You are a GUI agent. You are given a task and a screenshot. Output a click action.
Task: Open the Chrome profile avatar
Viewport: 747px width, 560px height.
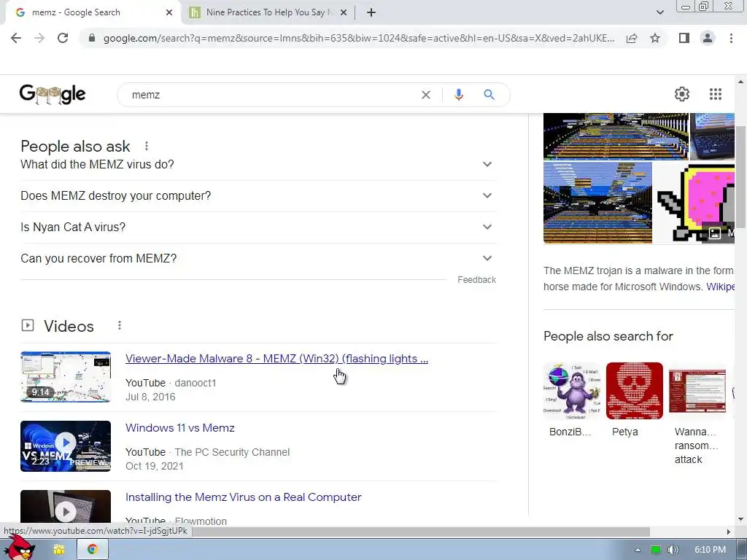click(708, 38)
